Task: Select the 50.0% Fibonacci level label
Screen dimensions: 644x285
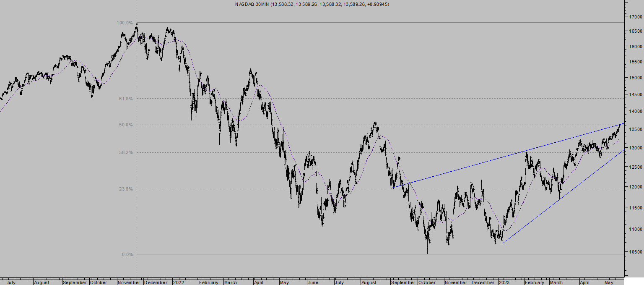Action: click(x=127, y=125)
